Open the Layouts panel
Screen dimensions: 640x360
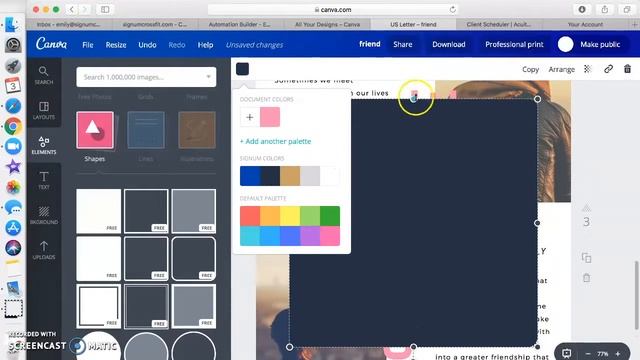pos(44,111)
